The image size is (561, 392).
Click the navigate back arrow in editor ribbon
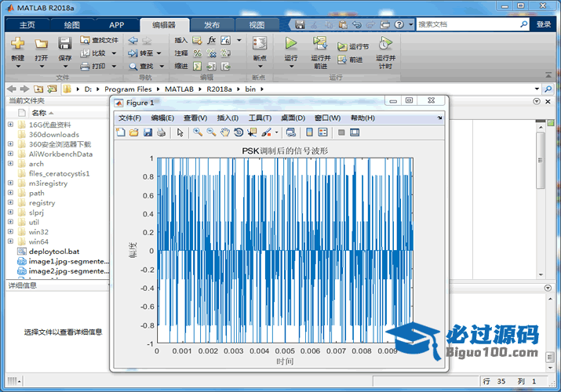(x=133, y=41)
